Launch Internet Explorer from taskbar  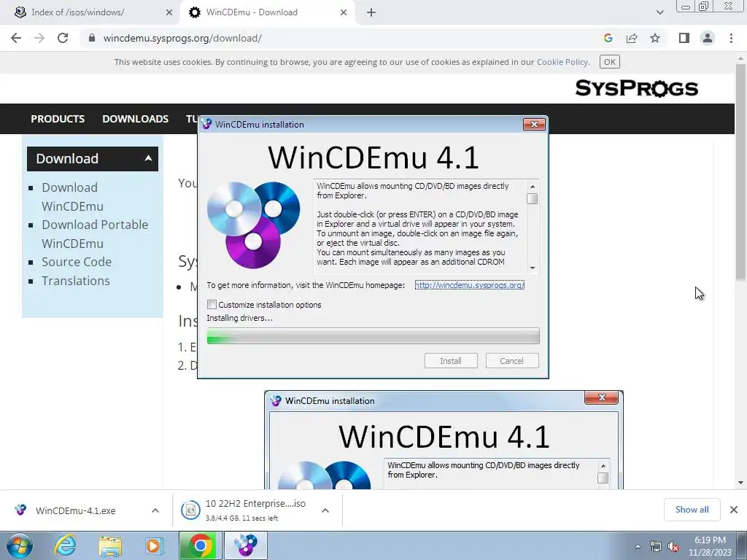point(65,545)
